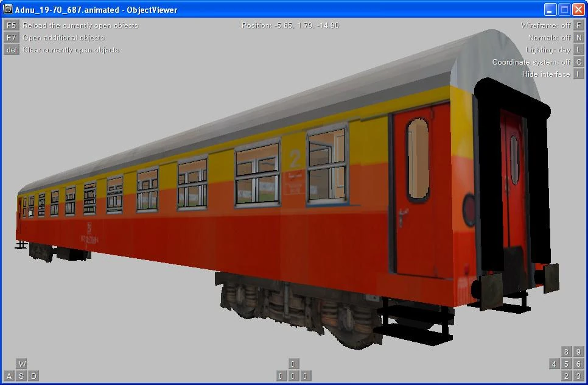Screen dimensions: 588x385
Task: Toggle wireframe with the F key button
Action: (579, 26)
